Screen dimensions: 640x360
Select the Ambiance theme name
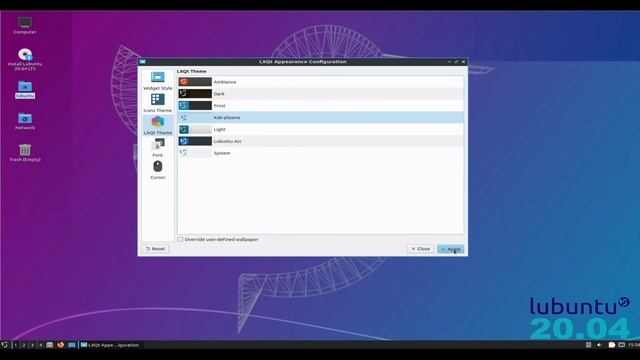click(225, 82)
